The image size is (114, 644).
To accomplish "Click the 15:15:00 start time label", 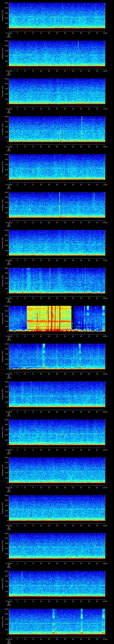I will (9, 71).
